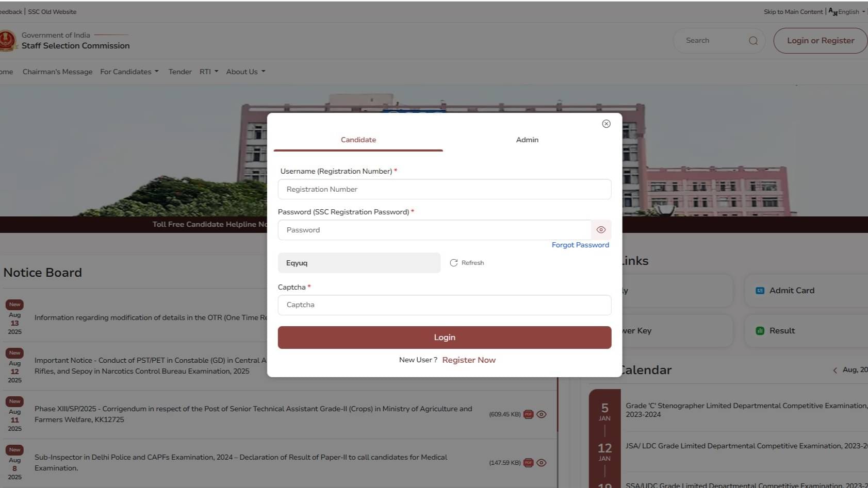Select the Candidate login tab
Screen dimensions: 868x488
[x=358, y=140]
